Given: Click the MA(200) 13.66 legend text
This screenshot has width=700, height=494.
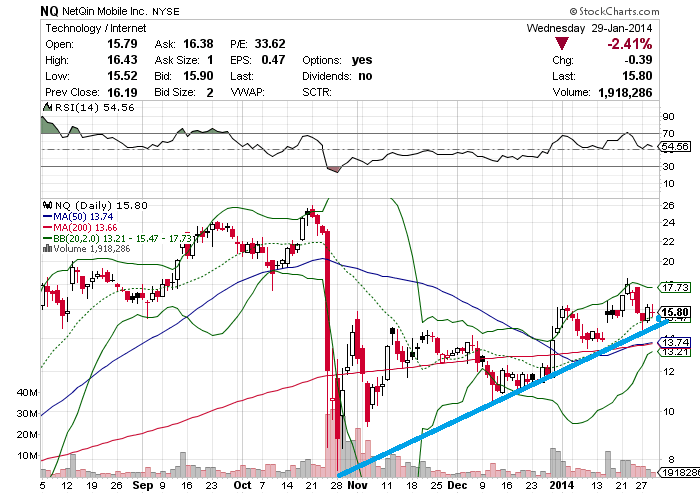Looking at the screenshot, I should click(x=85, y=228).
